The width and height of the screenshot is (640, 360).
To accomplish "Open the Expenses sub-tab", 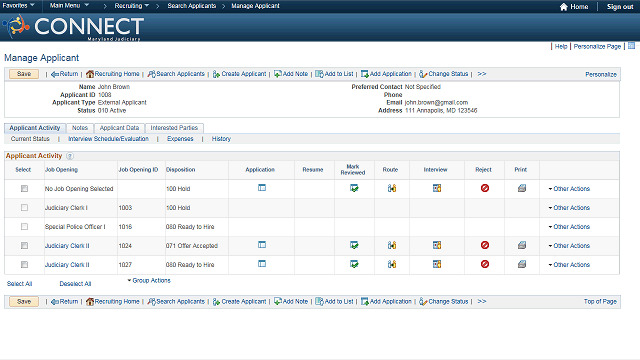I will (180, 139).
